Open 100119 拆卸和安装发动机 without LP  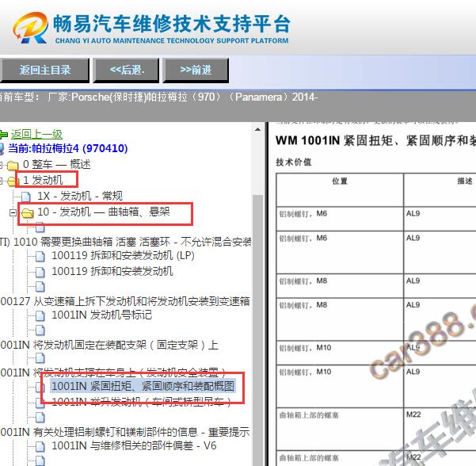(x=112, y=271)
